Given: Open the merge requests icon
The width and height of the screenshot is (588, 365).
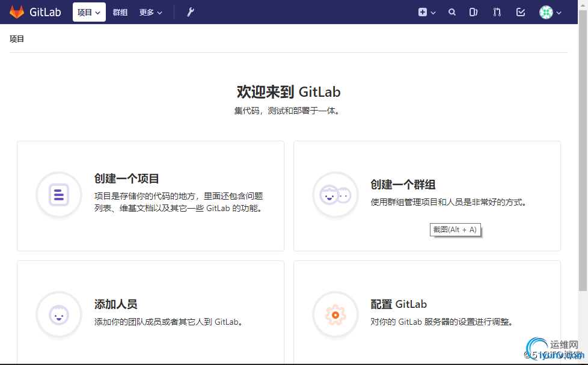Looking at the screenshot, I should 497,13.
